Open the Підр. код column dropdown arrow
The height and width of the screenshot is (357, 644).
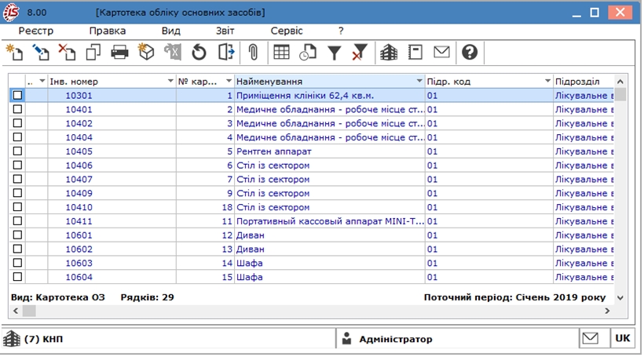[x=547, y=82]
